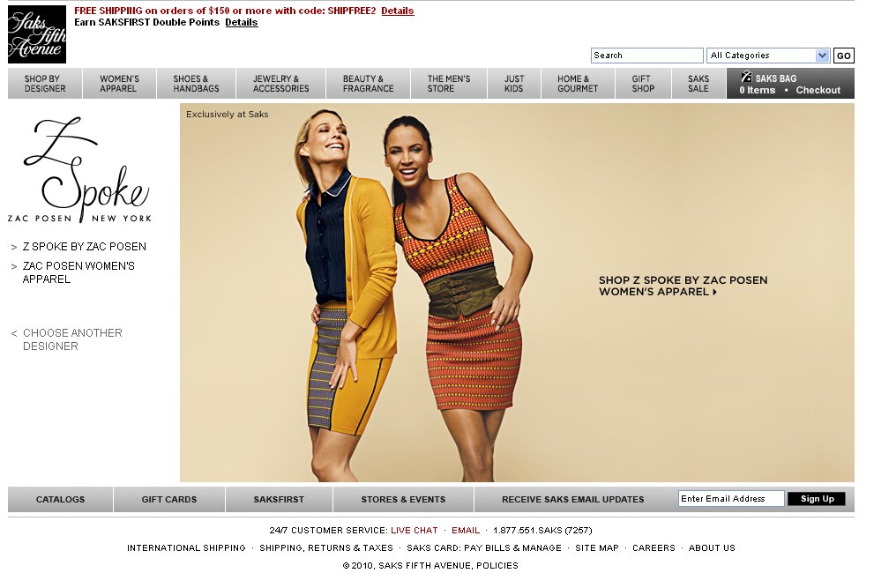Select the Women's Apparel tab
The image size is (874, 588).
118,83
